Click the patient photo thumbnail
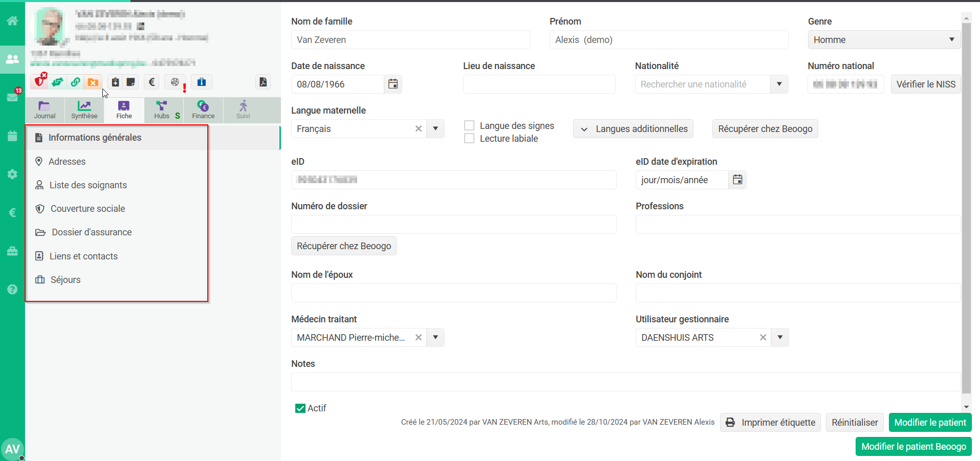This screenshot has height=461, width=980. click(50, 27)
